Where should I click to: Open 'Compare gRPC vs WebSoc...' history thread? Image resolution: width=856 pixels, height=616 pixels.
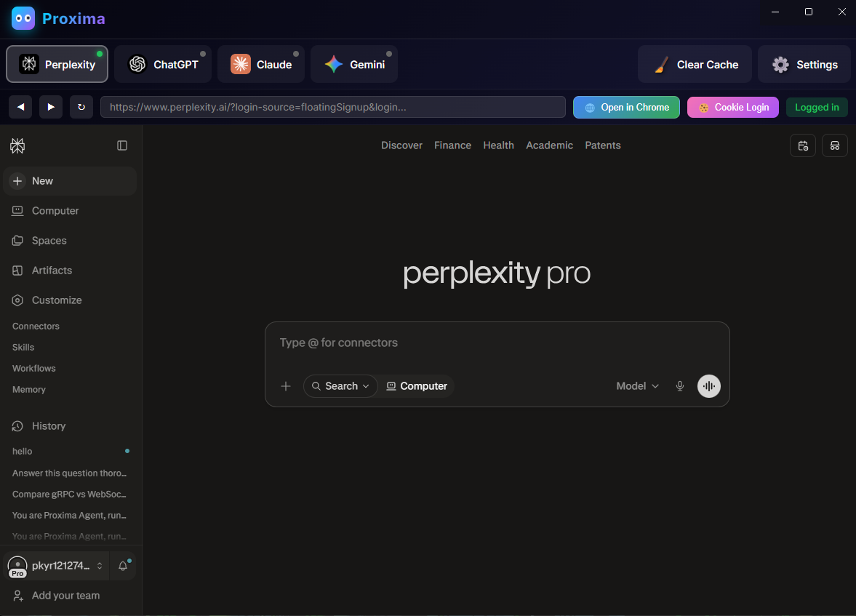(x=70, y=495)
